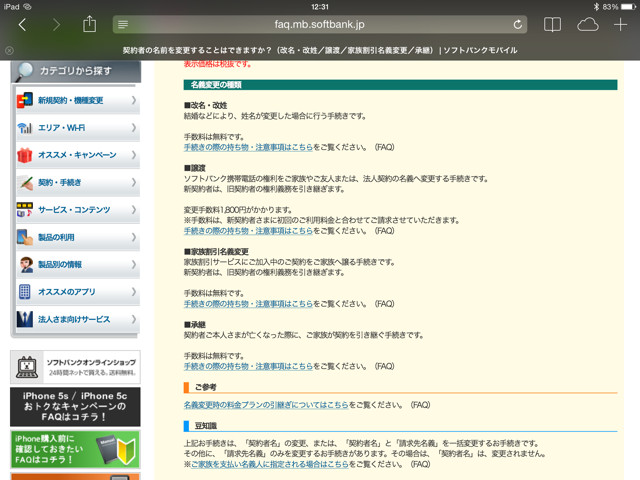Click the gift box icon for オススメ・キャンペーン
This screenshot has width=640, height=480.
pyautogui.click(x=24, y=155)
